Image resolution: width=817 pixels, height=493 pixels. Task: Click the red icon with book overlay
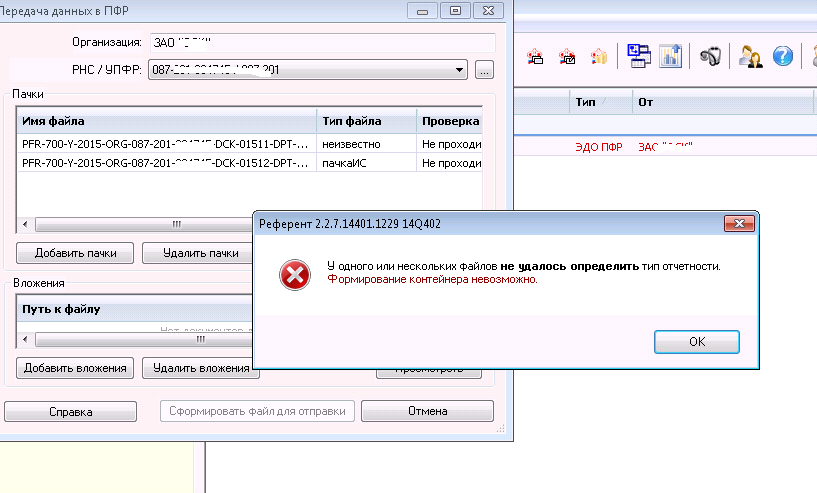click(x=598, y=56)
